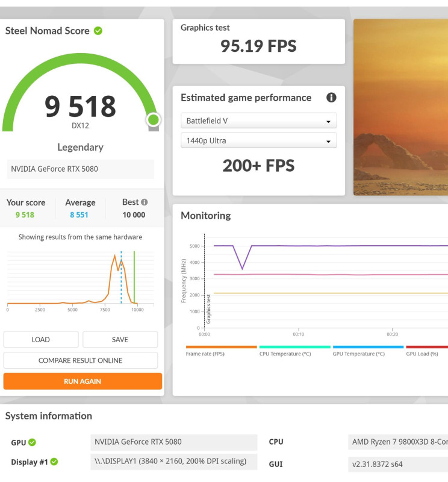
Task: Open the 1440p Ultra resolution dropdown
Action: coord(258,140)
